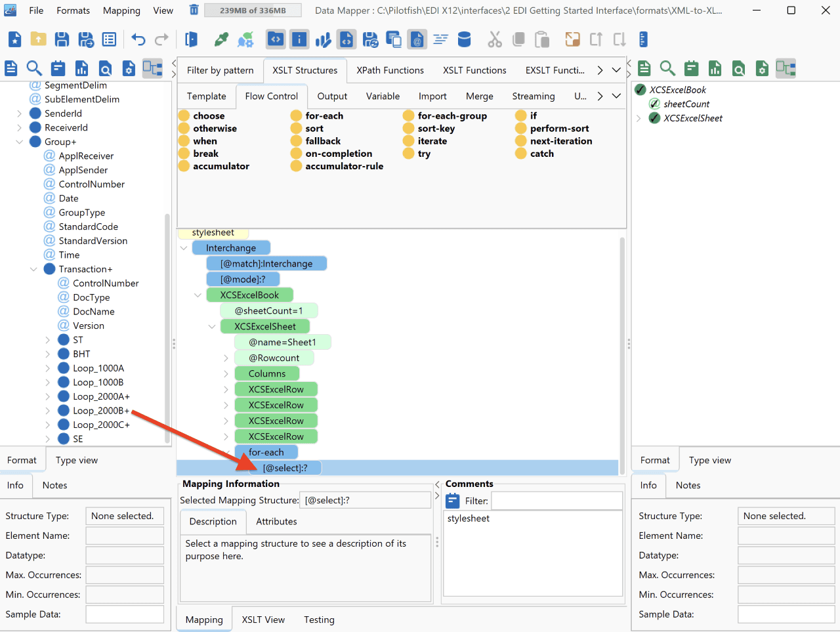Viewport: 840px width, 632px height.
Task: Click the blue gear document icon in left panel
Action: pos(129,68)
